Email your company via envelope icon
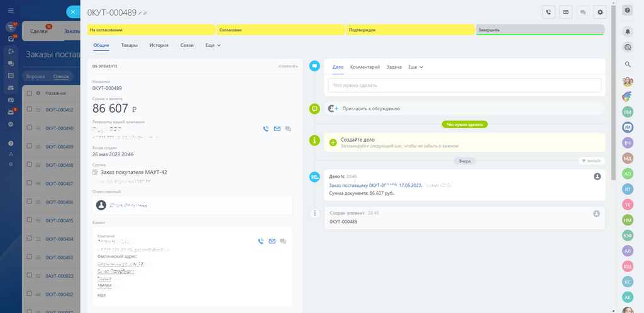Screen dimensions: 644x313 tap(277, 128)
